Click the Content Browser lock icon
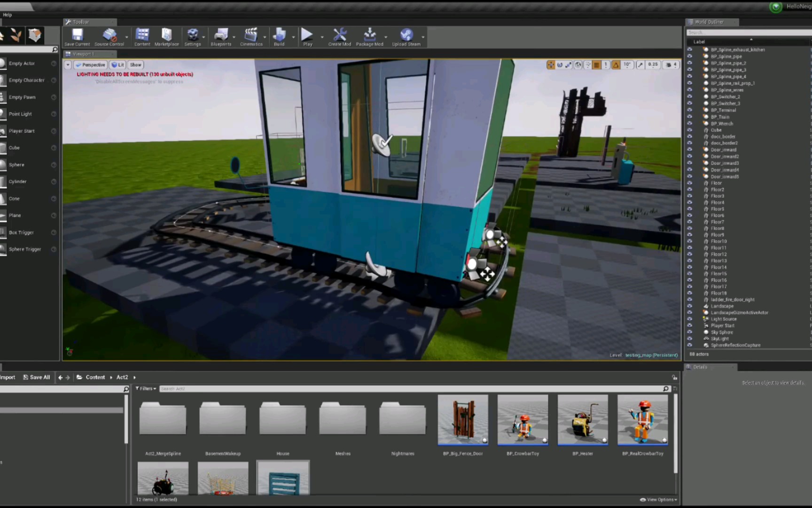The width and height of the screenshot is (812, 508). point(674,377)
